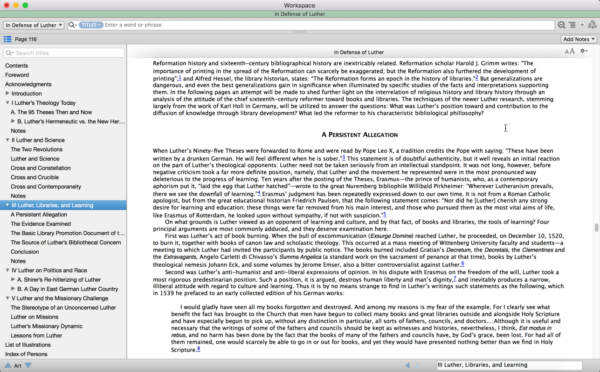Expand A. Shirer's Re-hitlerizing of Luther
The image size is (600, 372).
(x=13, y=280)
